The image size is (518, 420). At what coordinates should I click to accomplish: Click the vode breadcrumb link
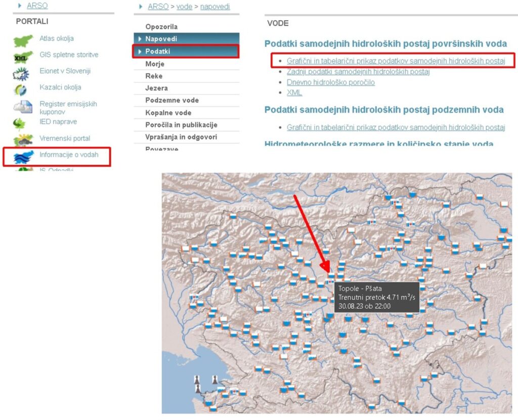coord(184,7)
